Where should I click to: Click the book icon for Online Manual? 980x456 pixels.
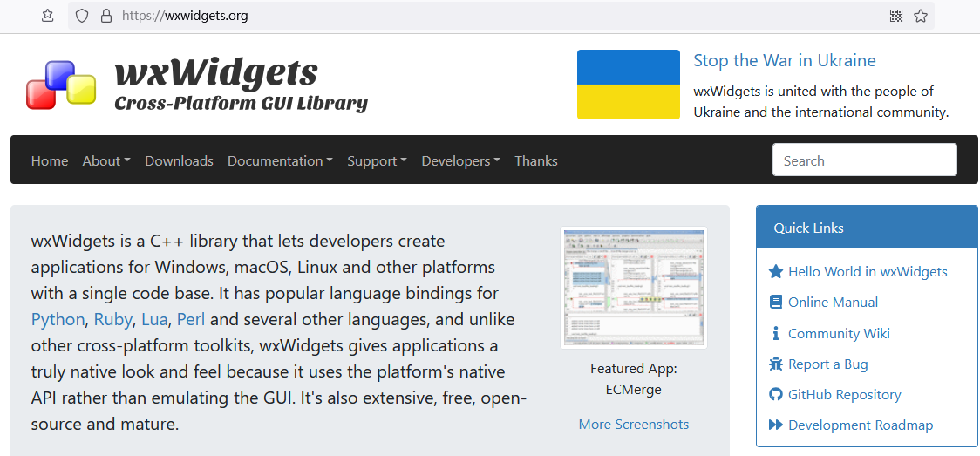pos(776,303)
